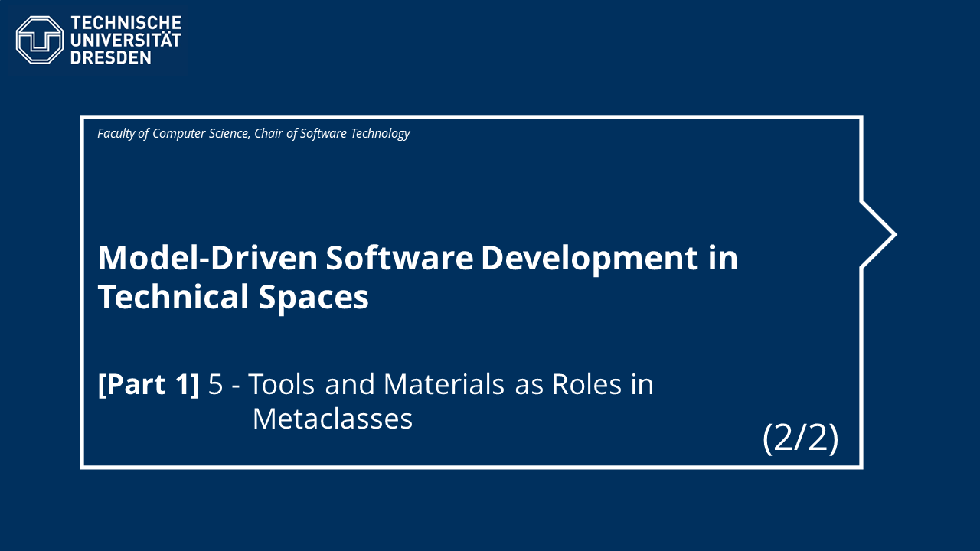Click the TU Dresden octagonal logo emblem

40,40
